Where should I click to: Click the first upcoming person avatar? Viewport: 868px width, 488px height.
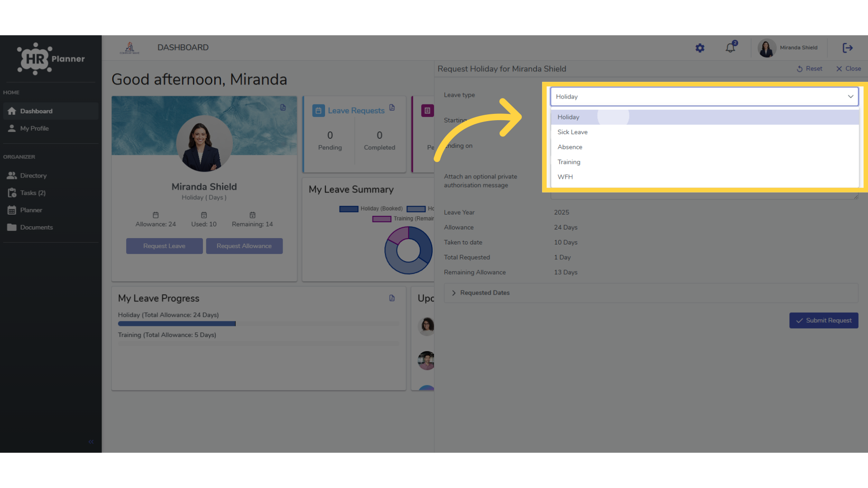[426, 326]
